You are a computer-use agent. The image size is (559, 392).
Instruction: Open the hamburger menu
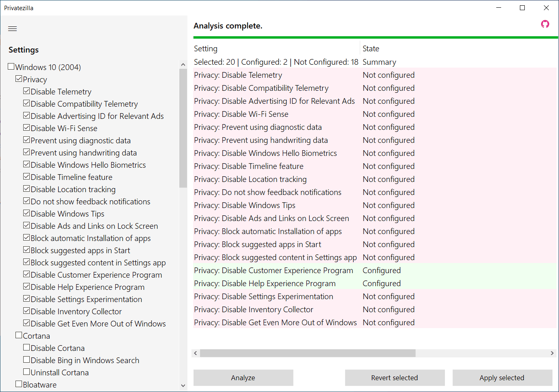tap(13, 28)
